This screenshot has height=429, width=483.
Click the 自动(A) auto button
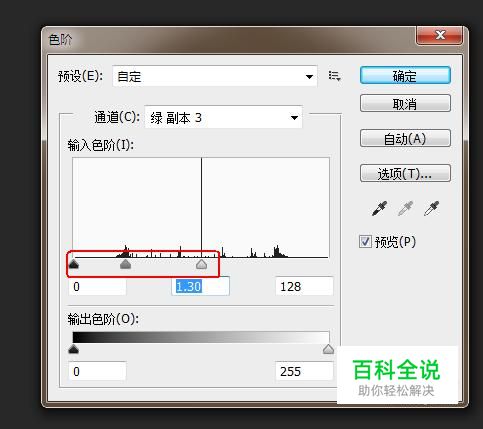point(405,138)
